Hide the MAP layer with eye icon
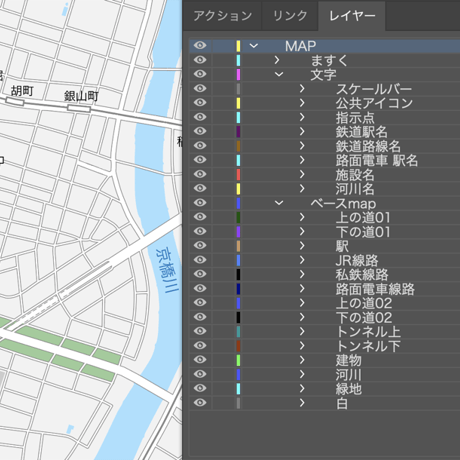 pos(200,45)
